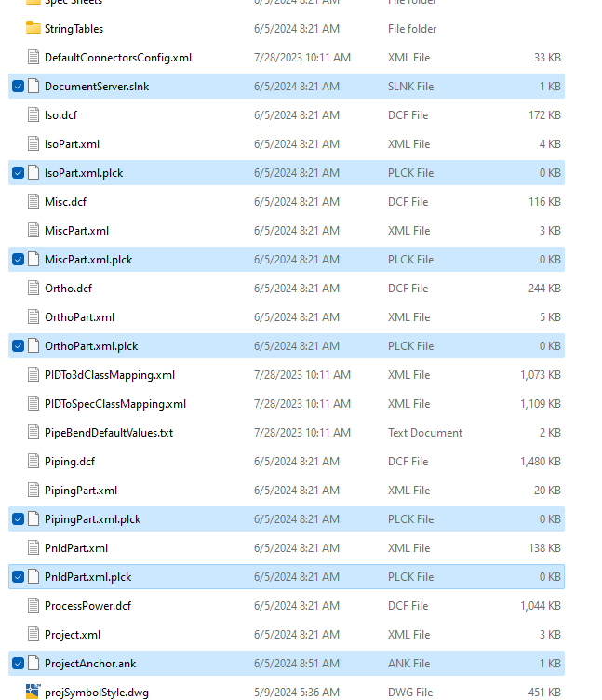Click the OrthoPart.xml.plck file icon
The image size is (602, 700).
[33, 346]
